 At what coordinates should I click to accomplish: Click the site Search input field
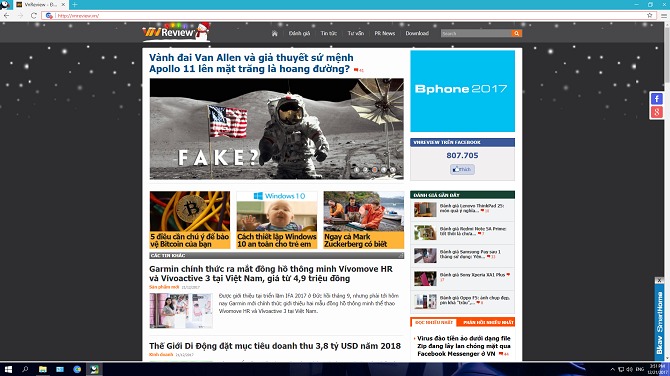[476, 33]
